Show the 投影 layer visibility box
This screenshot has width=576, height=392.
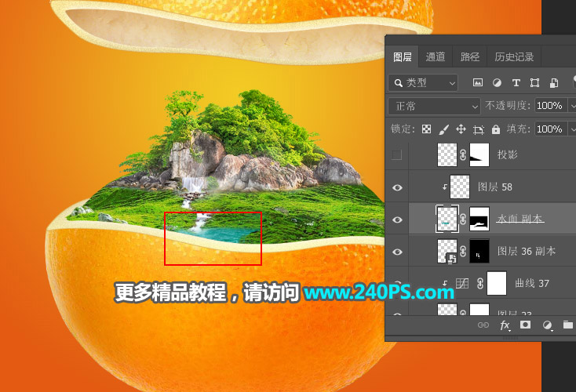(397, 155)
